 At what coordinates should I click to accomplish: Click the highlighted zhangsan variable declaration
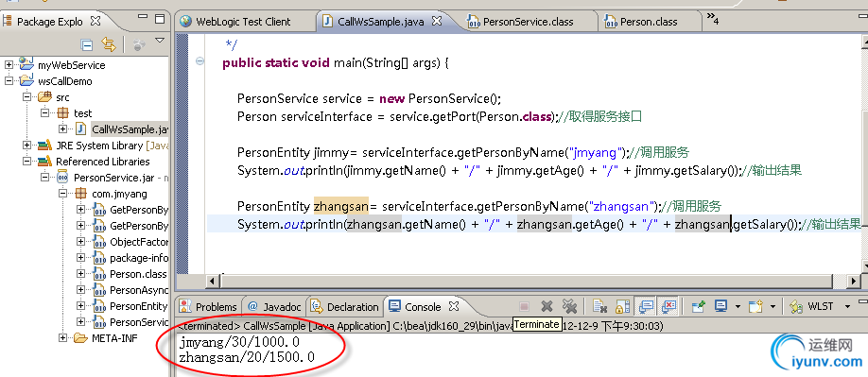[x=341, y=206]
